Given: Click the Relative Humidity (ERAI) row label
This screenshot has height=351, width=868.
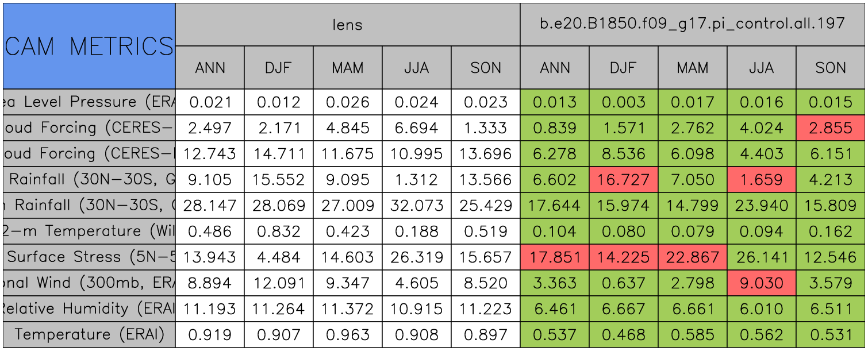Looking at the screenshot, I should 89,309.
